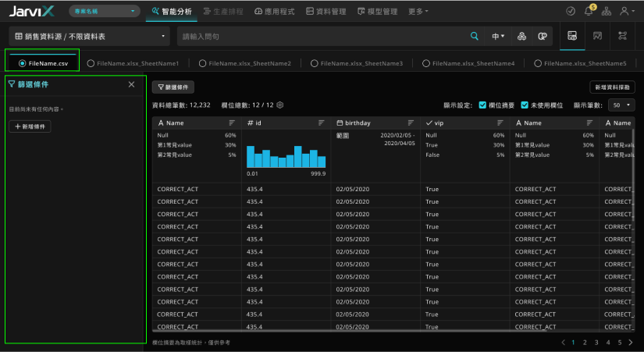Click the sort icon in id column
644x352 pixels.
pyautogui.click(x=321, y=123)
